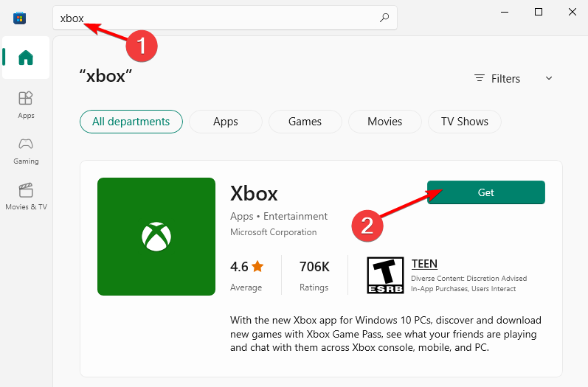Click the 4.6 average rating value
The image size is (588, 387).
coord(239,267)
